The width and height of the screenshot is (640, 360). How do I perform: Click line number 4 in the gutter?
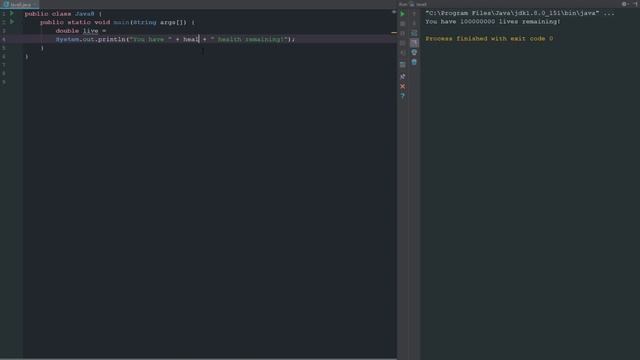(4, 39)
